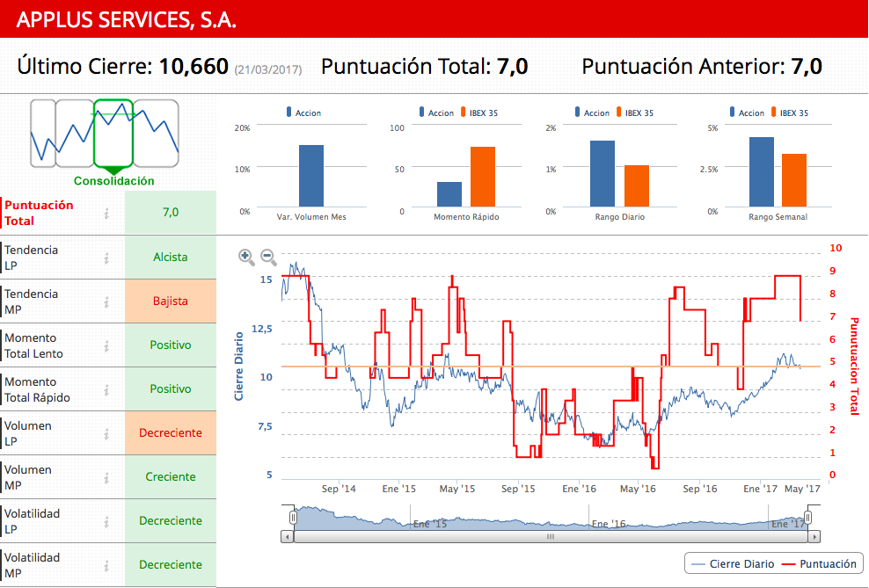
Task: Open info icon for Volumen MP row
Action: tap(106, 478)
